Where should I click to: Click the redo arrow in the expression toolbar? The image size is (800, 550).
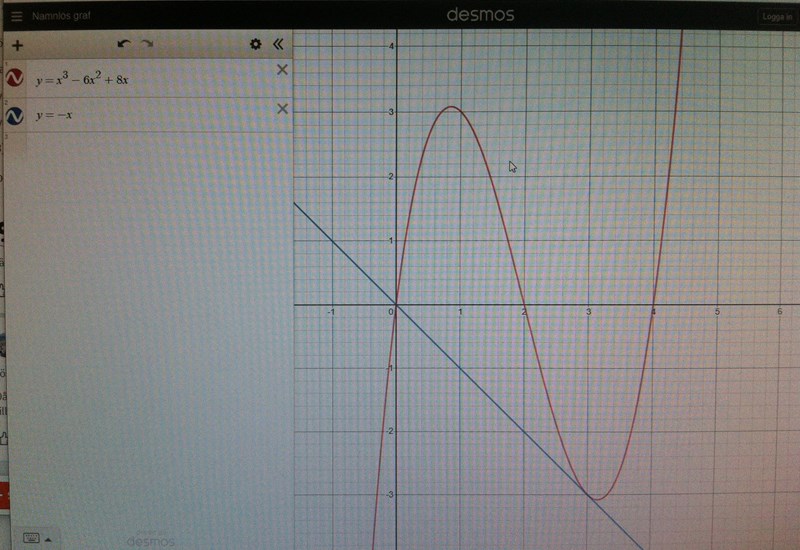(x=147, y=44)
